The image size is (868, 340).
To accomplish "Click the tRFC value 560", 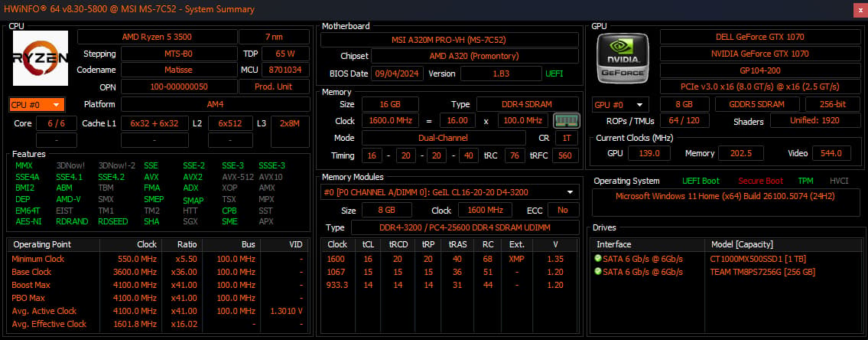I will (565, 155).
